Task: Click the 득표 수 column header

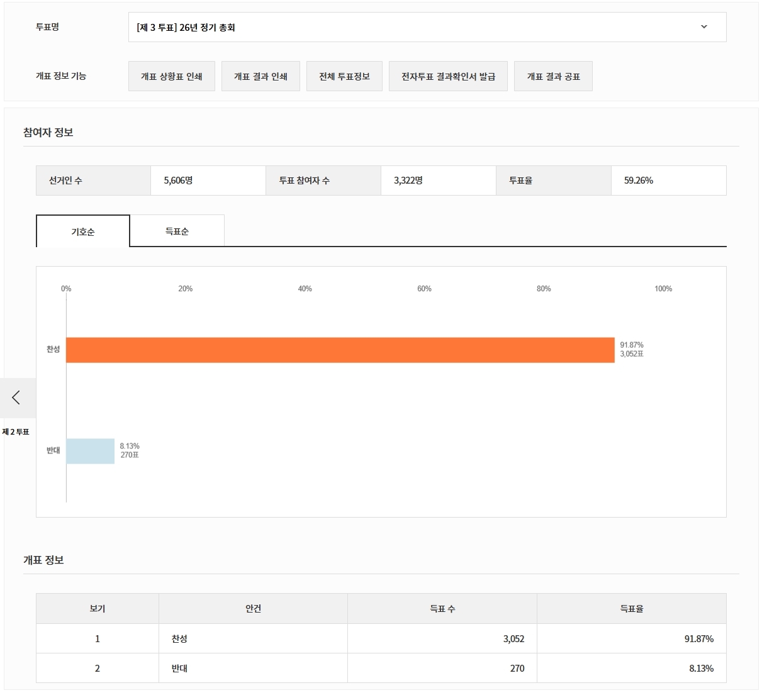Action: point(442,609)
